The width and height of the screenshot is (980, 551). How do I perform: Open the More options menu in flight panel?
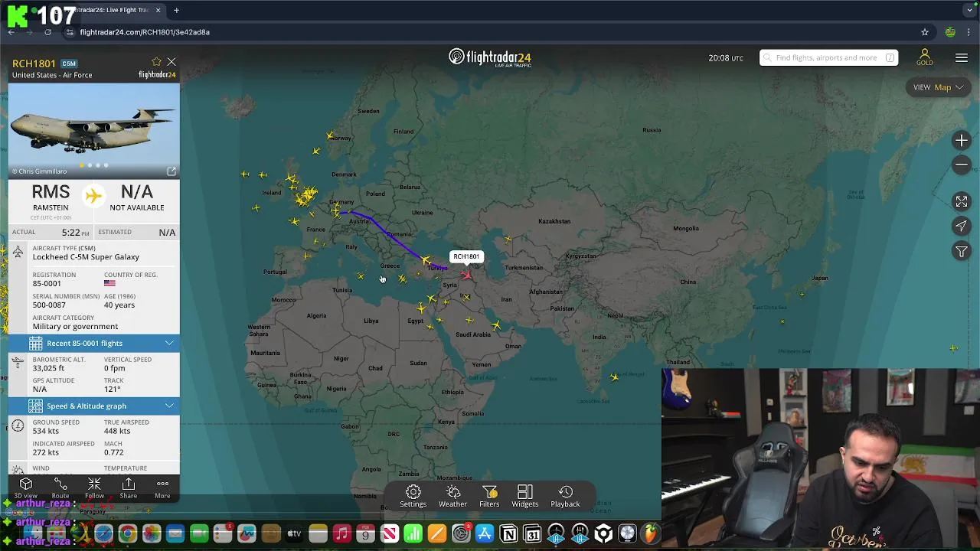point(162,487)
